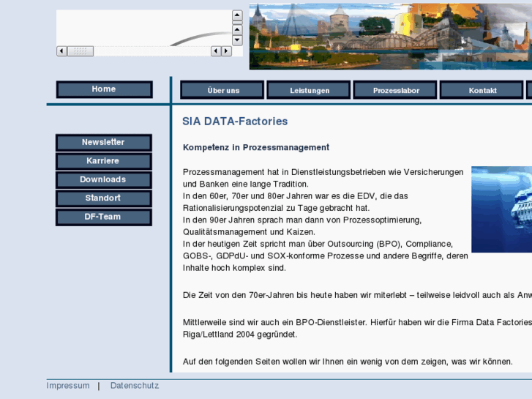Click the down scroll arrow in the logo frame

237,40
